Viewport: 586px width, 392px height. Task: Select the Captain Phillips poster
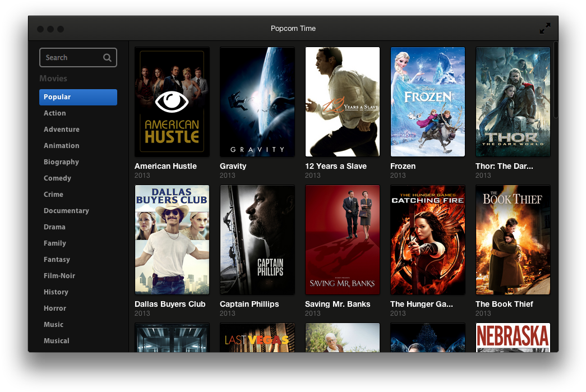point(257,239)
